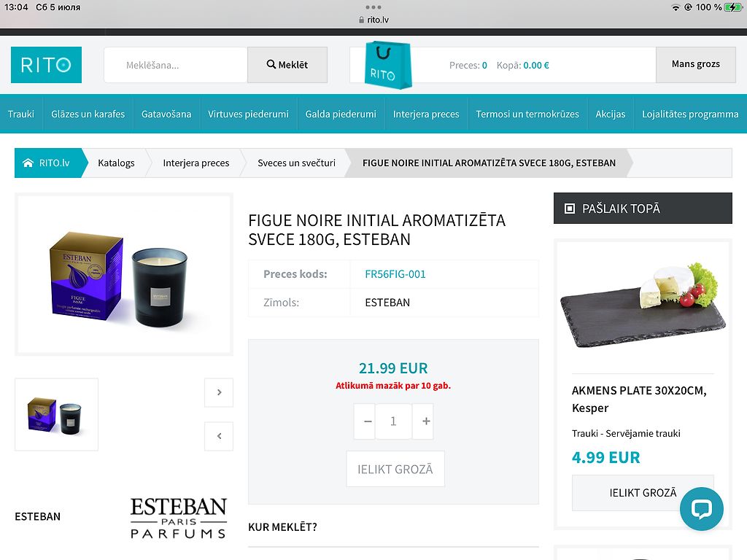Click the ESTEBAN Paris Parfums brand logo
The height and width of the screenshot is (560, 747).
click(x=179, y=518)
